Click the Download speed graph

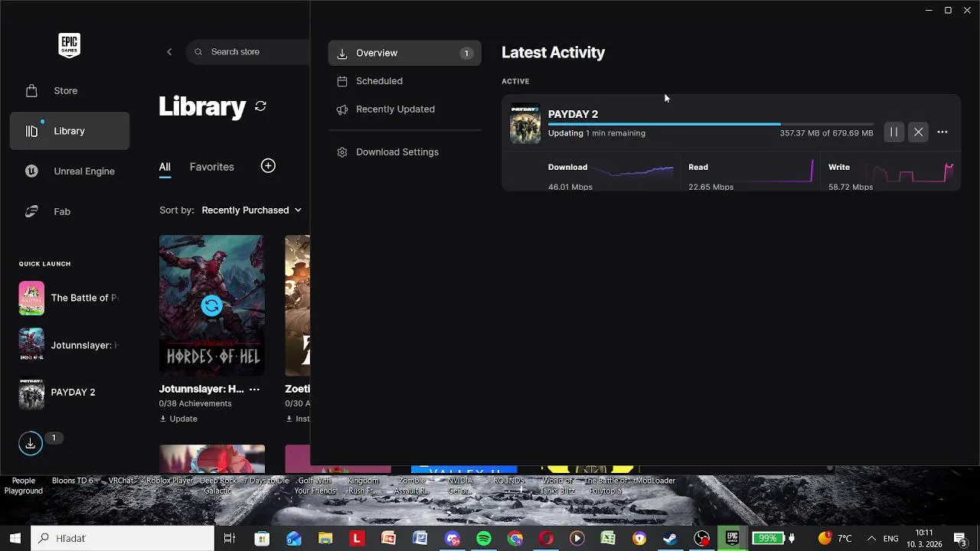(632, 173)
